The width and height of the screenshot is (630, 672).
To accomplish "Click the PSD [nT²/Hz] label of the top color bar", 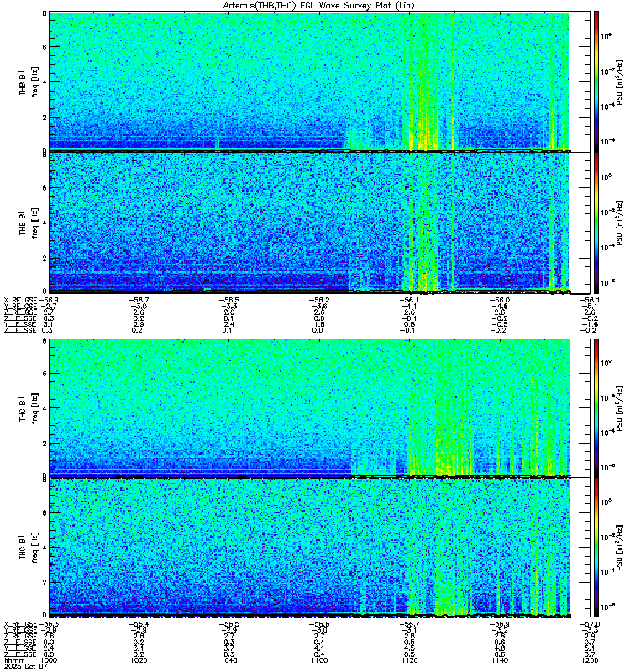I will [x=619, y=81].
